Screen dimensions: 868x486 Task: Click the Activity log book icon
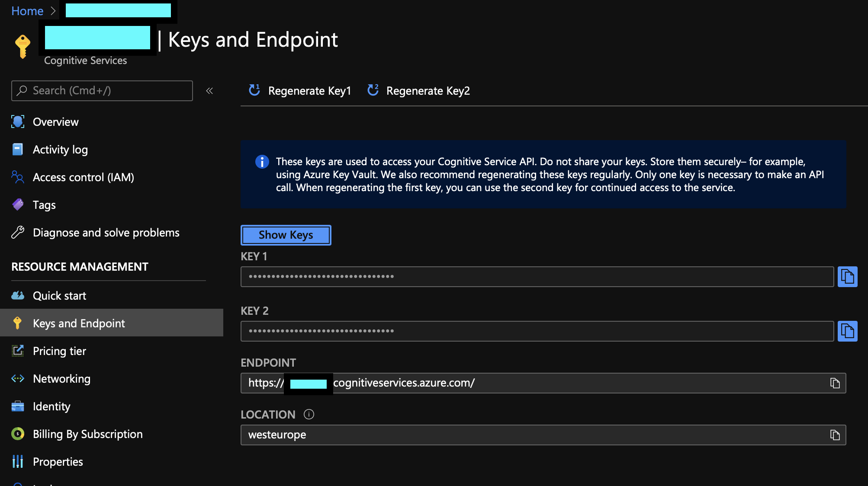click(x=18, y=150)
